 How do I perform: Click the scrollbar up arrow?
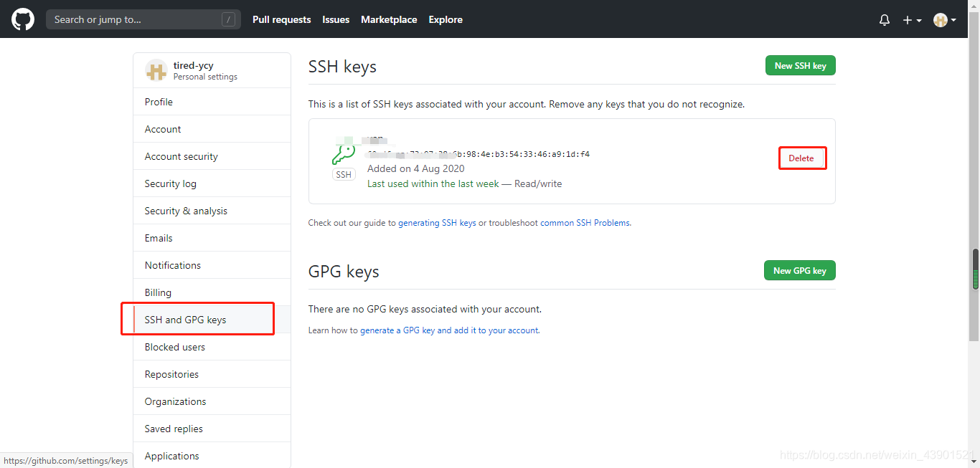pos(975,5)
